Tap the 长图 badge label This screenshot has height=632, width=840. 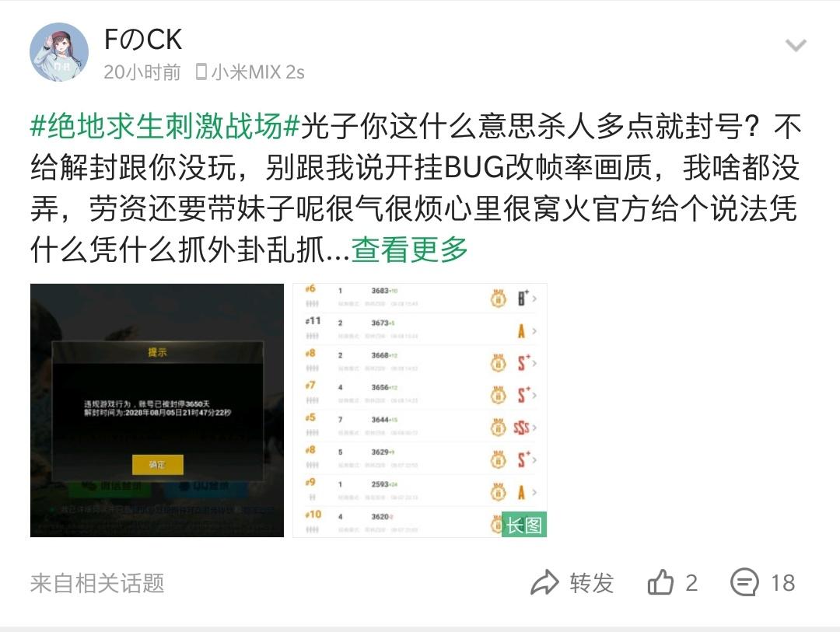pos(524,525)
